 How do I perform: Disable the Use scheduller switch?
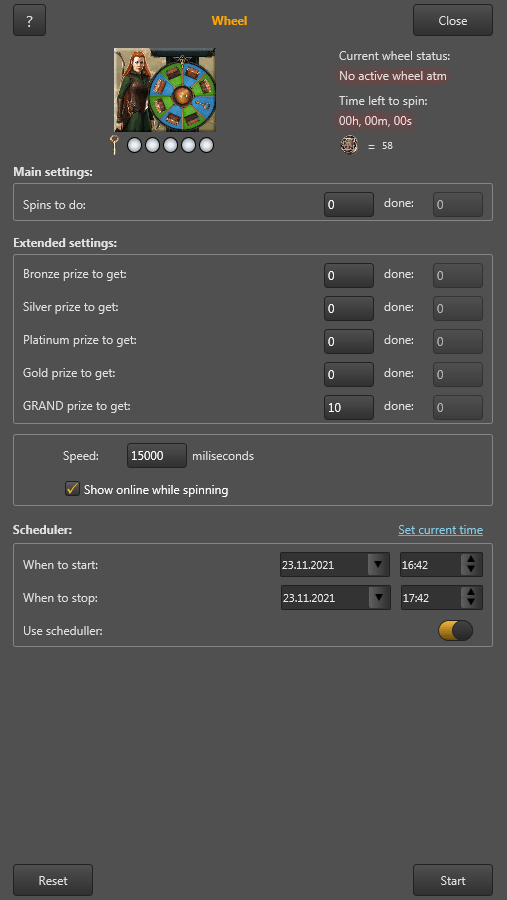455,630
